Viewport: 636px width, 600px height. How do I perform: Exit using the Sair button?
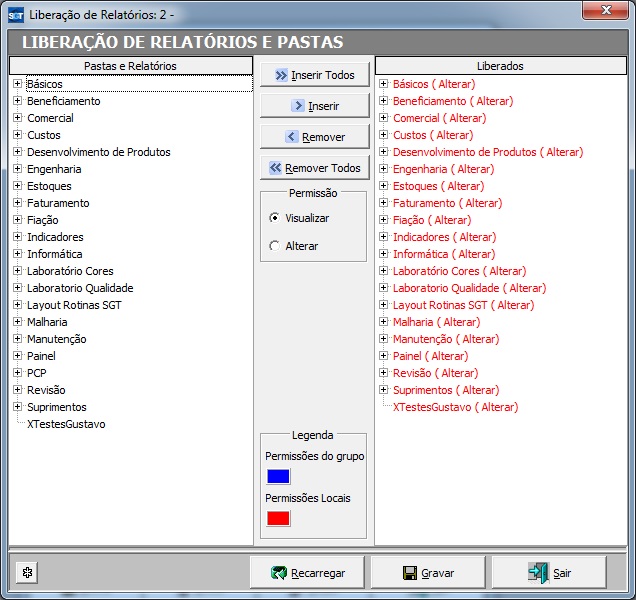click(x=549, y=573)
